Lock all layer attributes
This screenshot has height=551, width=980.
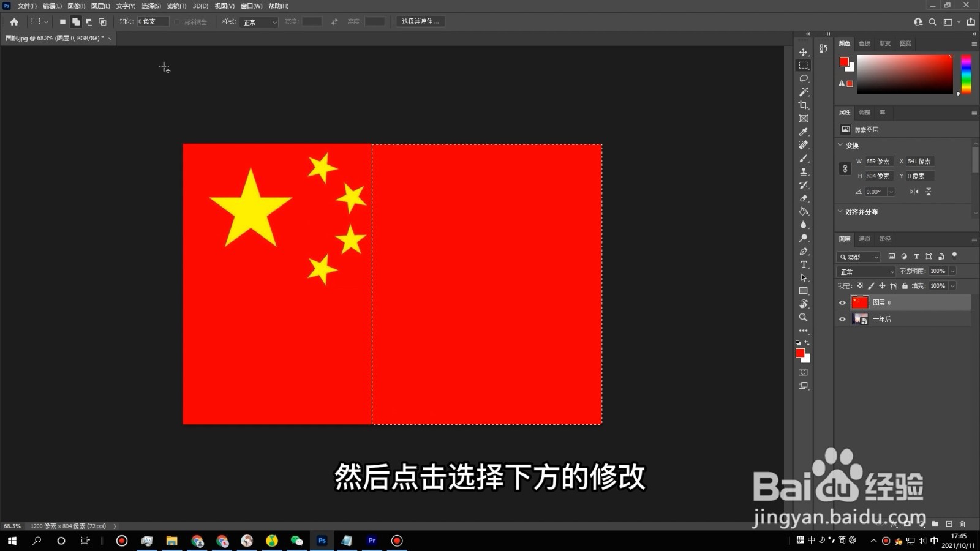(905, 286)
